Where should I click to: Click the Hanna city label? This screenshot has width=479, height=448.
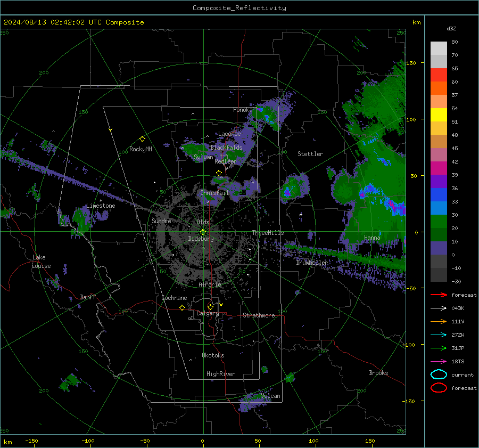[x=372, y=238]
